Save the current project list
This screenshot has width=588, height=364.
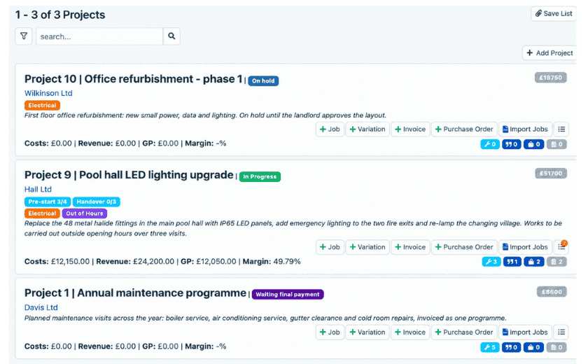point(554,13)
